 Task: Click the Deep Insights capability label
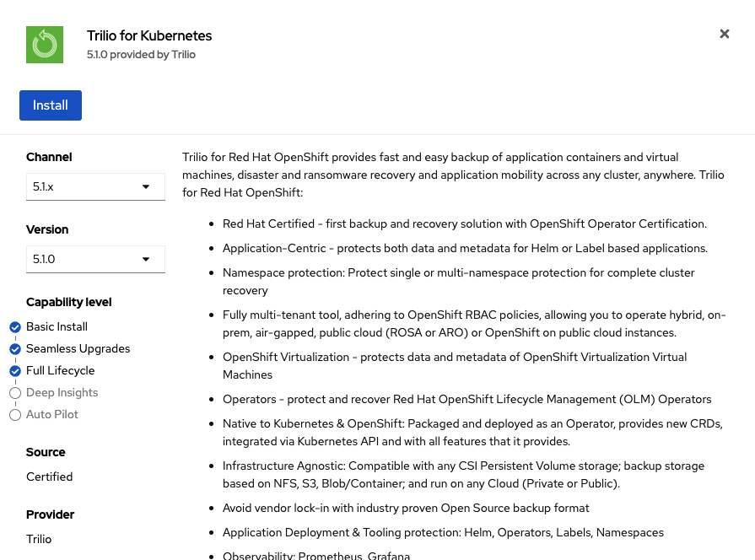62,393
